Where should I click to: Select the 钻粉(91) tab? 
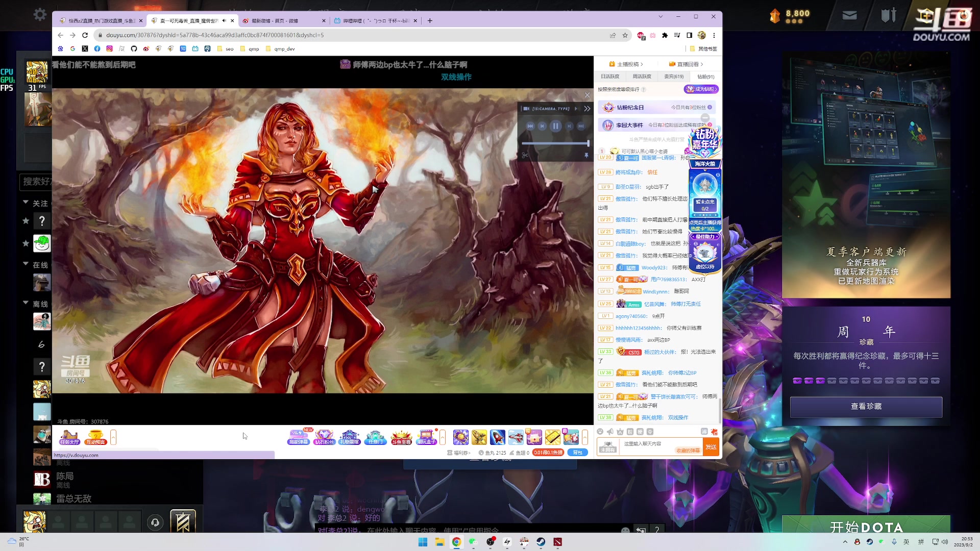click(705, 77)
